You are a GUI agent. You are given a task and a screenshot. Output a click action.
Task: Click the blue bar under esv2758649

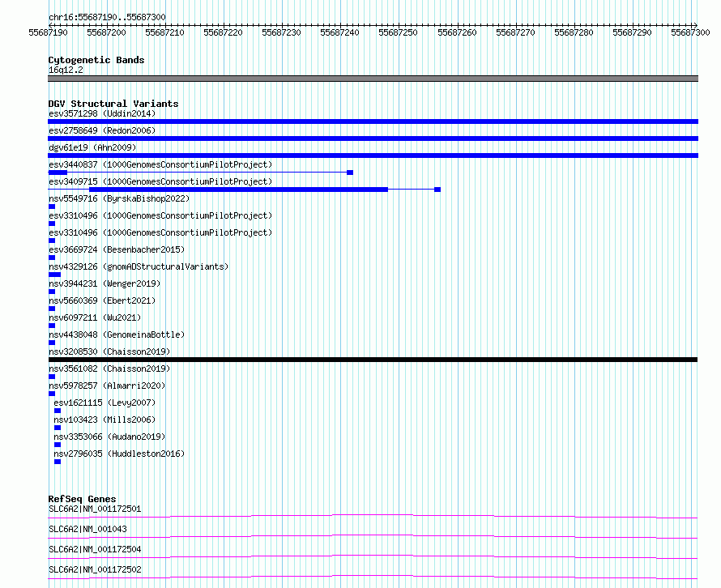[x=373, y=138]
